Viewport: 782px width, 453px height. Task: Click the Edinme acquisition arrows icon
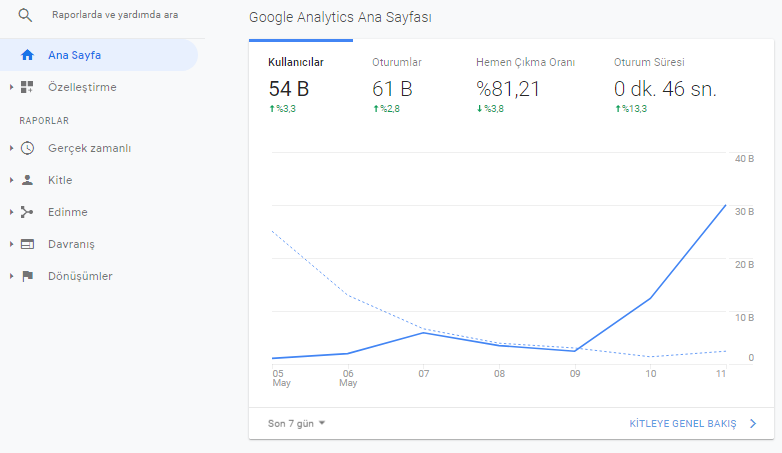coord(27,212)
